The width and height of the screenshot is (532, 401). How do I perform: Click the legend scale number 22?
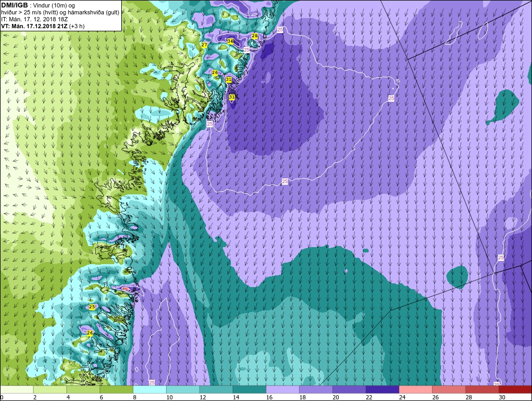click(x=369, y=397)
